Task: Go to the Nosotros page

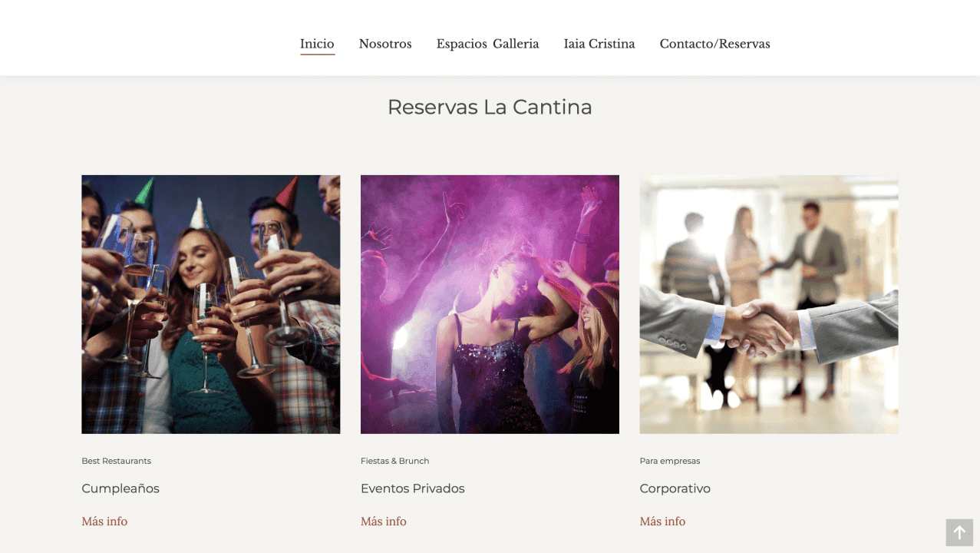Action: point(385,44)
